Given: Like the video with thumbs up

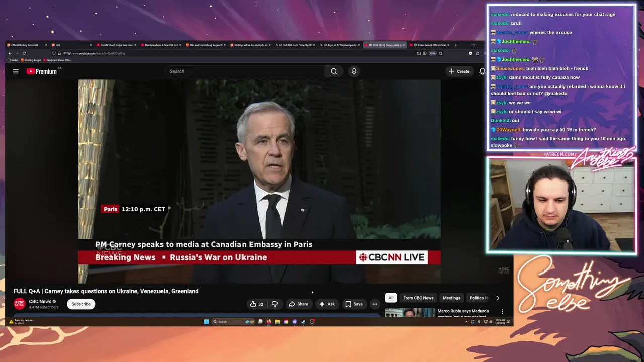Looking at the screenshot, I should (256, 304).
